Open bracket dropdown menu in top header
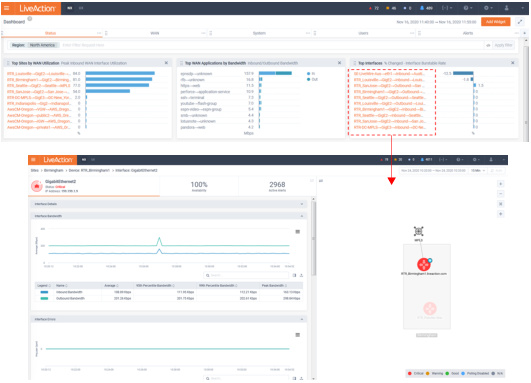531x383 pixels. pyautogui.click(x=446, y=8)
